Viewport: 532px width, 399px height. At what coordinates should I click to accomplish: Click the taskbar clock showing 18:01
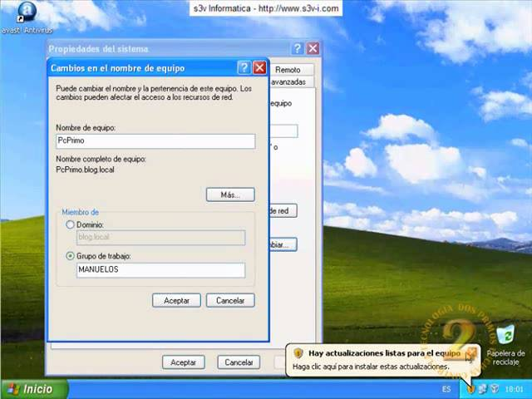514,389
